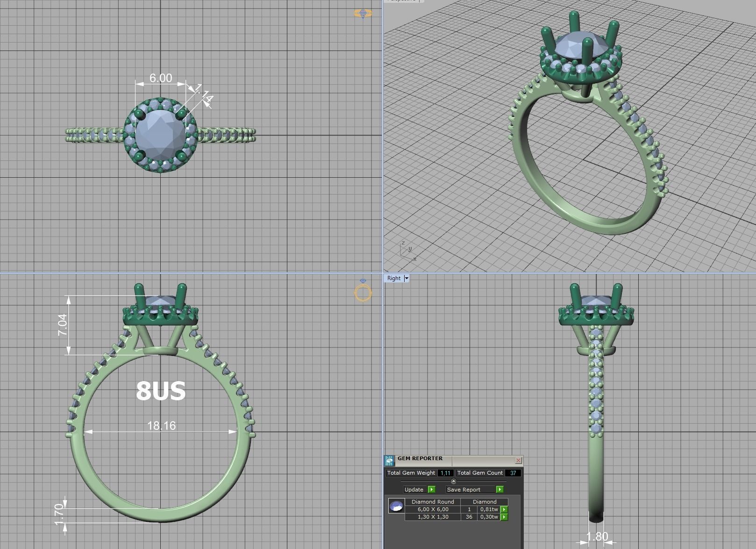
Task: Click the 7.04 height dimension text
Action: 63,325
